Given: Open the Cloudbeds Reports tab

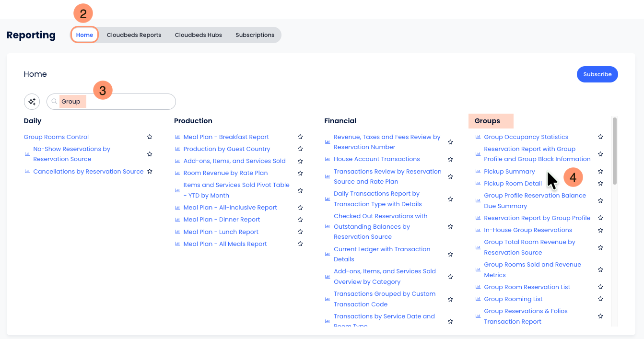Looking at the screenshot, I should 134,35.
